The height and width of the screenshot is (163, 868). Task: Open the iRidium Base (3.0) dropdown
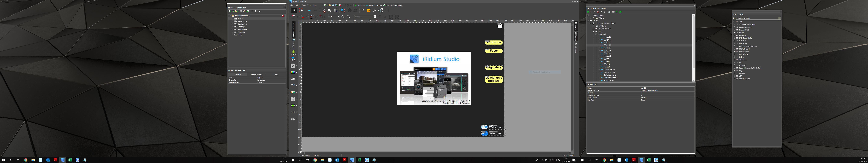[779, 18]
